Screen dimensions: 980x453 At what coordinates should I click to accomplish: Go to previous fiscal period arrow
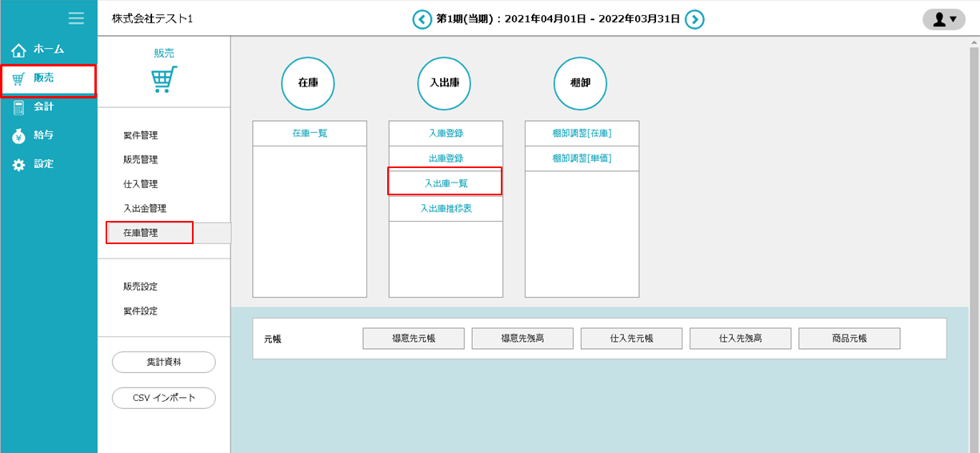[422, 19]
